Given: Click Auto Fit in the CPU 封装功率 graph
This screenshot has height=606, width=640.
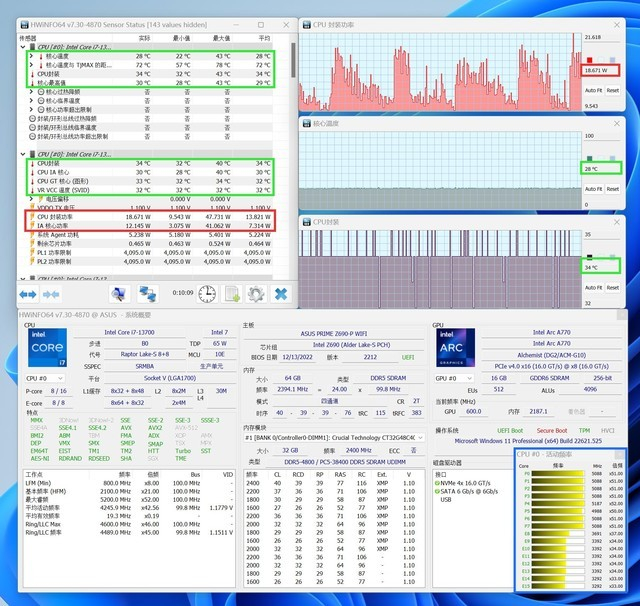Looking at the screenshot, I should tap(593, 90).
